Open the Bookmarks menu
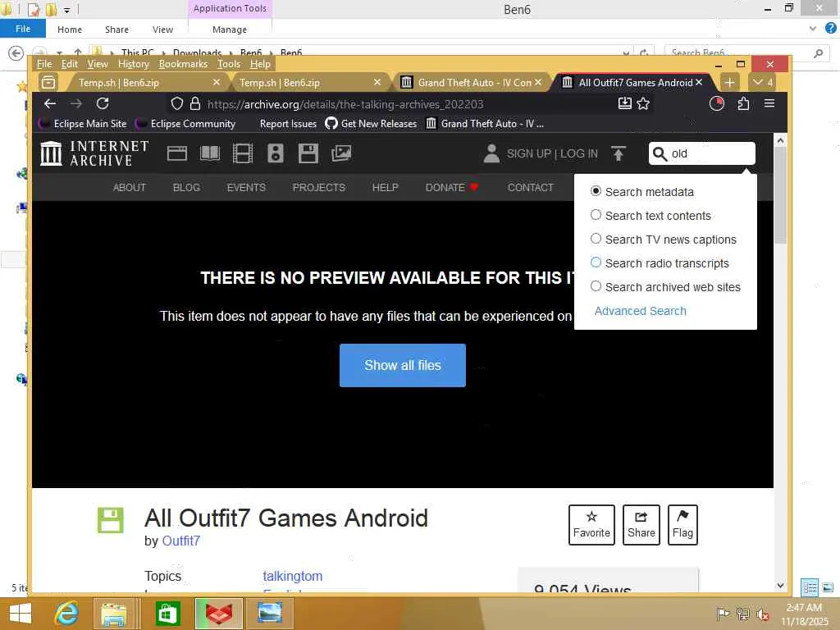840x630 pixels. tap(183, 64)
